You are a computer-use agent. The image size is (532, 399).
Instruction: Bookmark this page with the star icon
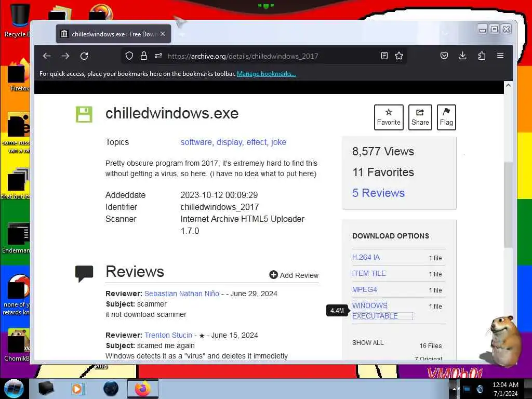coord(399,56)
